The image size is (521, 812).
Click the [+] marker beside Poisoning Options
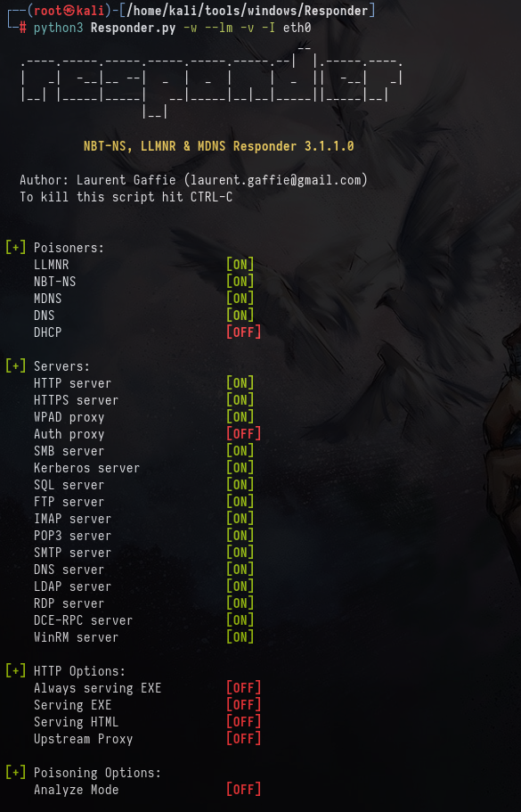15,772
